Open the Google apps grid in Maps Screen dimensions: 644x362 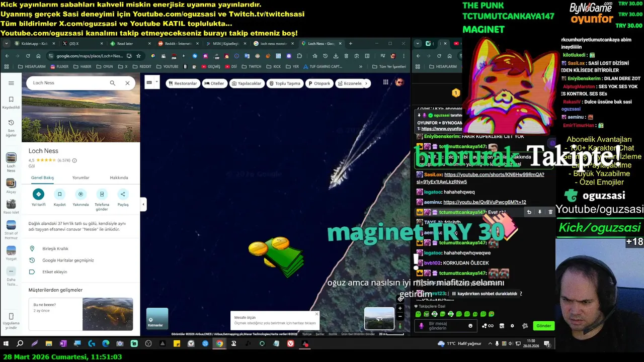385,82
